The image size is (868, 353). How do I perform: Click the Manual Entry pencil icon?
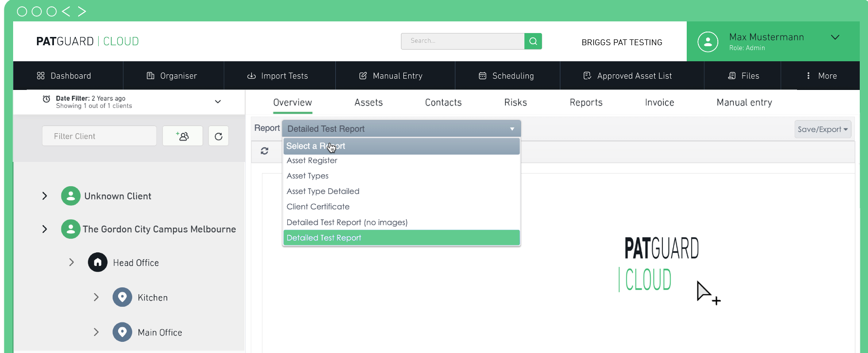click(x=363, y=76)
